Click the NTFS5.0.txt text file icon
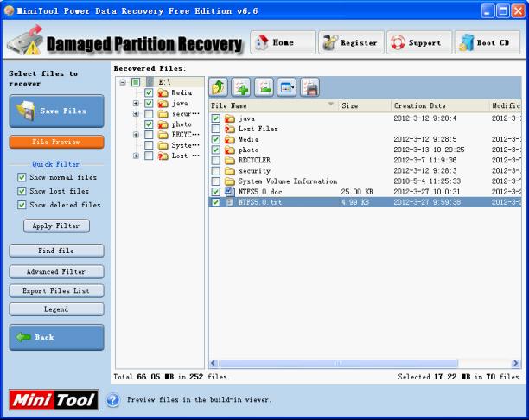 point(230,202)
